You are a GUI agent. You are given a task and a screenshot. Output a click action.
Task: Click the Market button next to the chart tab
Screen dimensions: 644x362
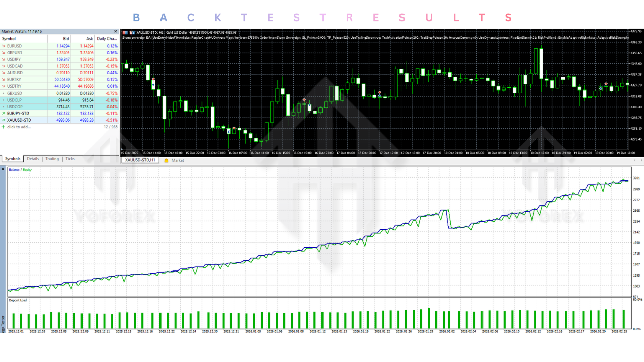click(178, 160)
